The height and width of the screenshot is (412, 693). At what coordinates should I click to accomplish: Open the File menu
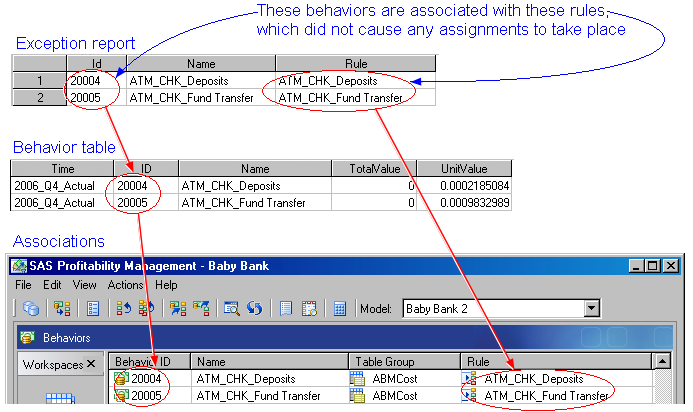point(24,285)
